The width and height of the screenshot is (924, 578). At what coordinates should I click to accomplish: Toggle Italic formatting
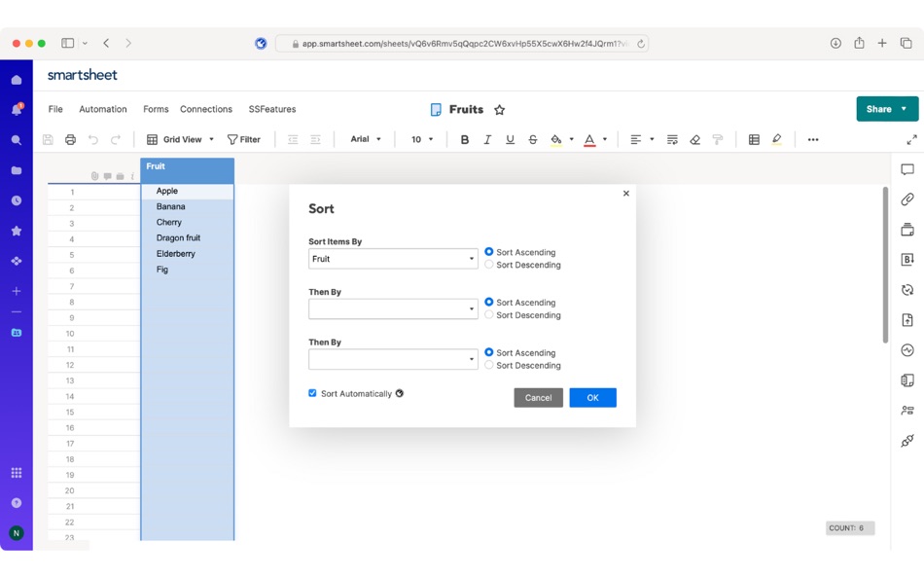click(x=487, y=140)
